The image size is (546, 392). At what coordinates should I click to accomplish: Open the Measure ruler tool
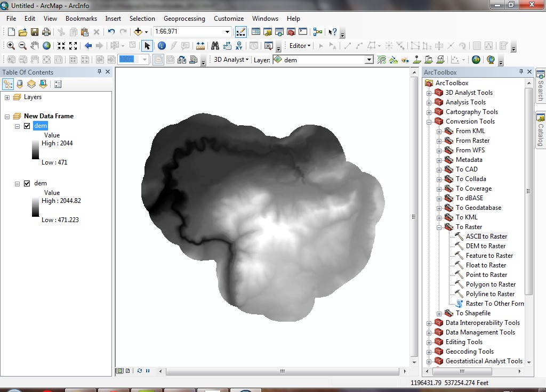[x=200, y=46]
